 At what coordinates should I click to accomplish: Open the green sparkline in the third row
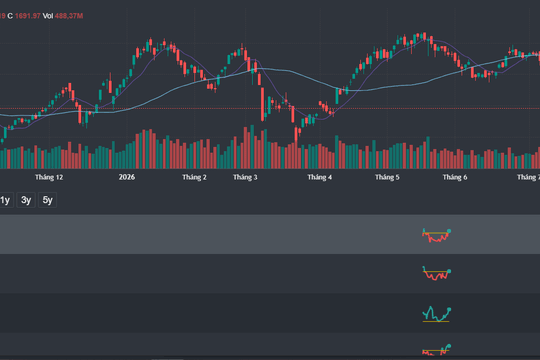coord(437,314)
